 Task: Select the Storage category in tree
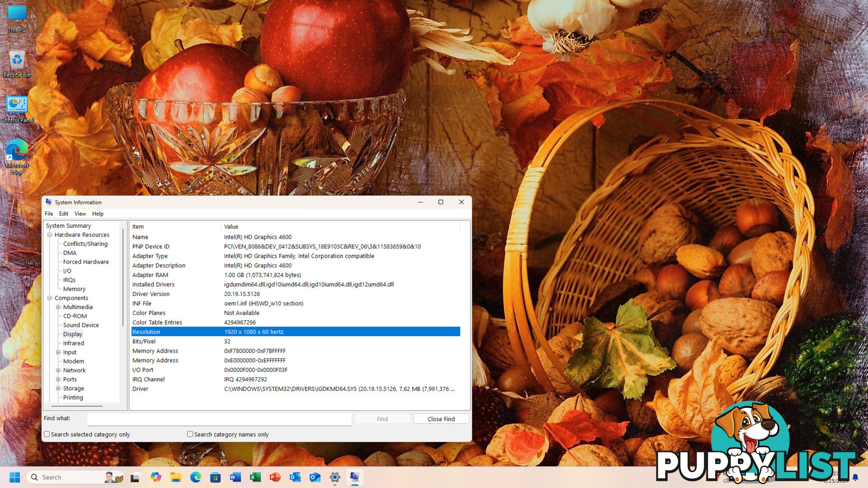coord(73,388)
